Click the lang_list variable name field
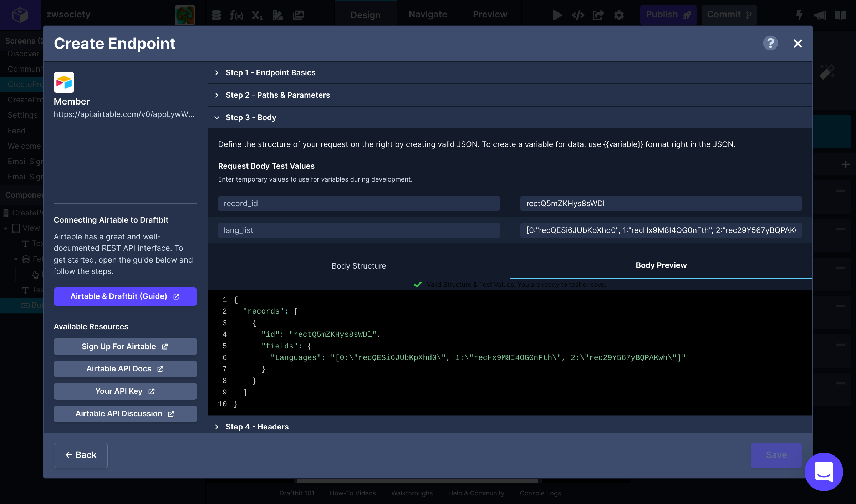This screenshot has height=504, width=856. (x=359, y=230)
